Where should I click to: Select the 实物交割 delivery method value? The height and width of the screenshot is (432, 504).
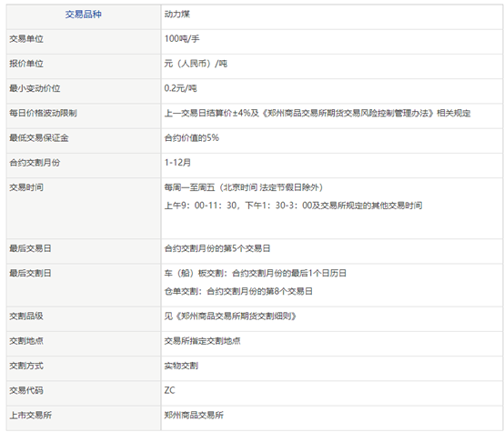[x=181, y=366]
